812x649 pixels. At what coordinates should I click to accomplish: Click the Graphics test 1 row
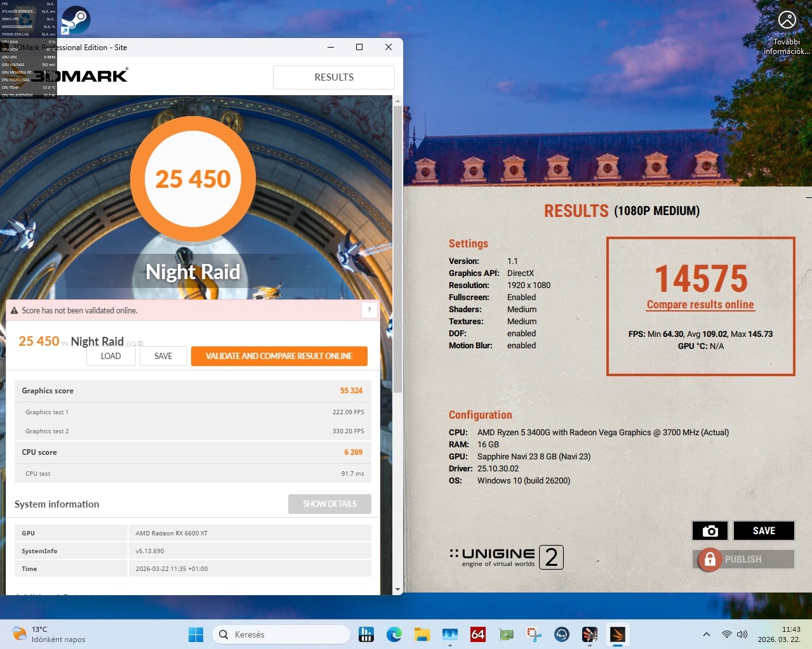(193, 412)
